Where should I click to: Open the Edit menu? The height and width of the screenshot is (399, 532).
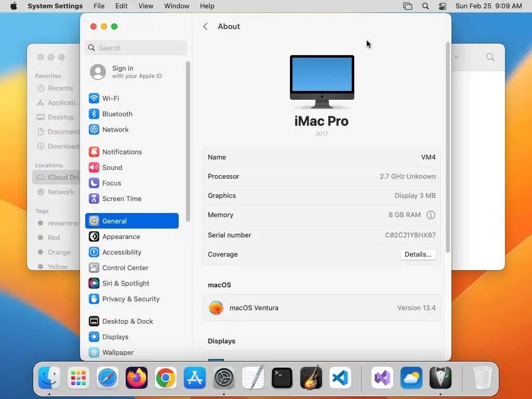[x=121, y=6]
